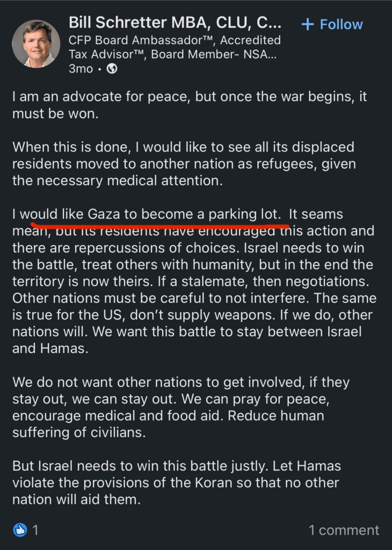Image resolution: width=392 pixels, height=550 pixels.
Task: Select the underlined parking lot sentence
Action: pos(145,213)
